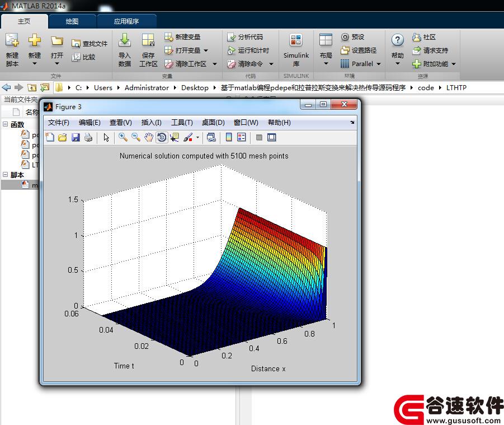
Task: Click LTHTP in the address path
Action: [456, 87]
